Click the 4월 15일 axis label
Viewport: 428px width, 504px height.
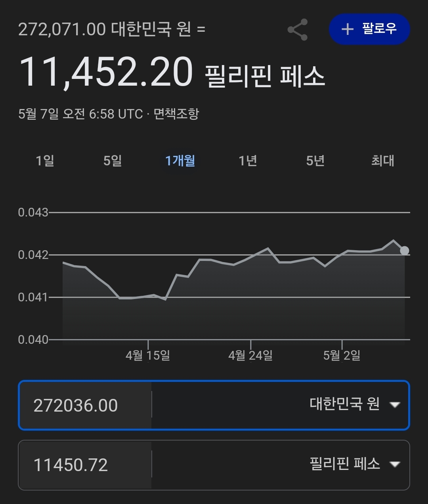click(148, 355)
